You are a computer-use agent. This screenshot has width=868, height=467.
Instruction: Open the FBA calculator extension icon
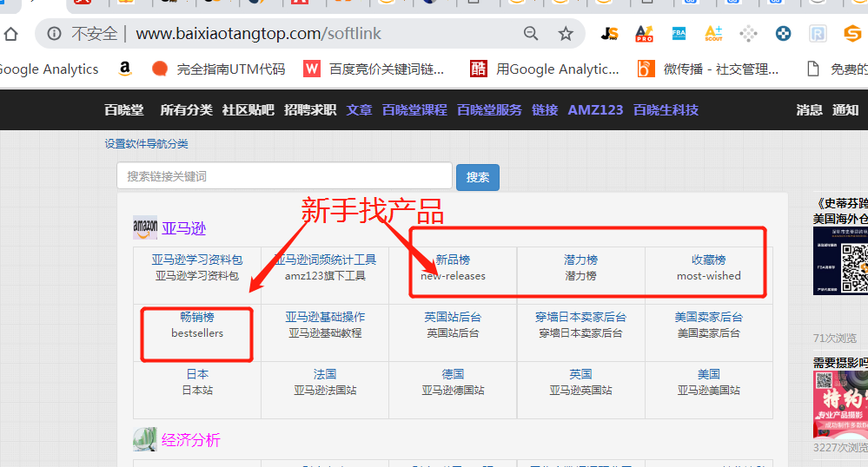[x=679, y=34]
